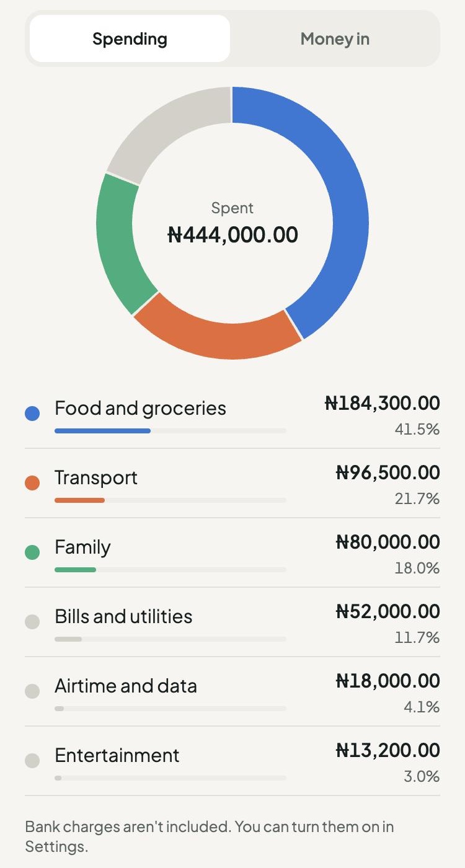This screenshot has width=465, height=868.
Task: Click the Airtime and data progress bar
Action: (170, 708)
